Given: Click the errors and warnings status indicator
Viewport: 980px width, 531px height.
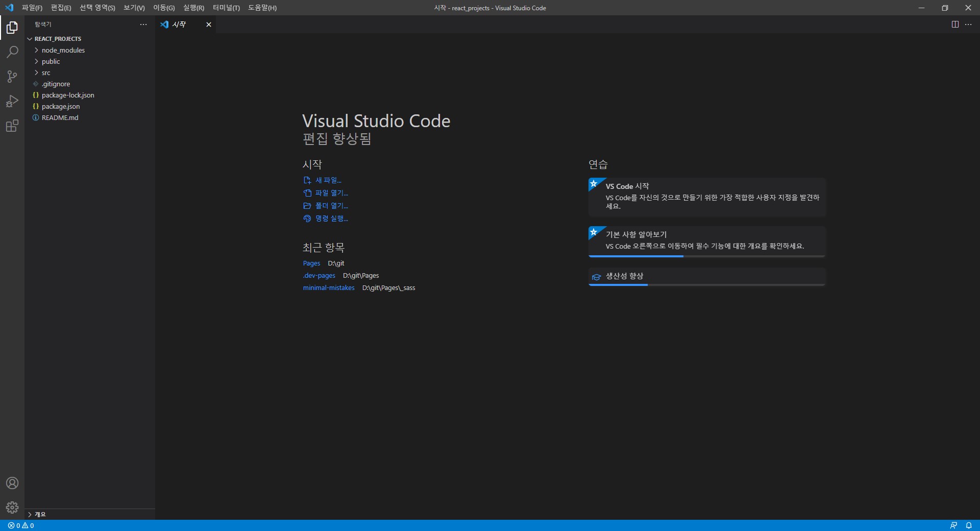Looking at the screenshot, I should (x=21, y=525).
